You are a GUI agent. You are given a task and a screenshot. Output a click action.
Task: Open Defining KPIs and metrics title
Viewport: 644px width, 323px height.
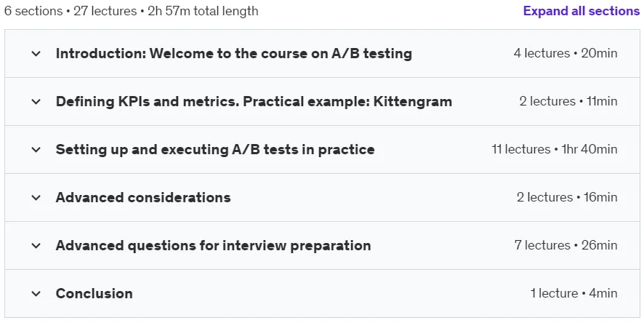pyautogui.click(x=254, y=102)
